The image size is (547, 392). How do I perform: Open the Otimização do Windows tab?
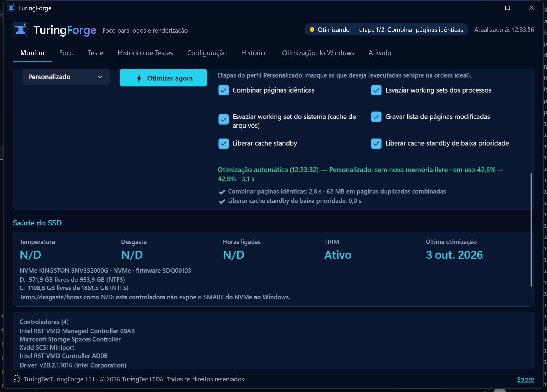(x=318, y=53)
